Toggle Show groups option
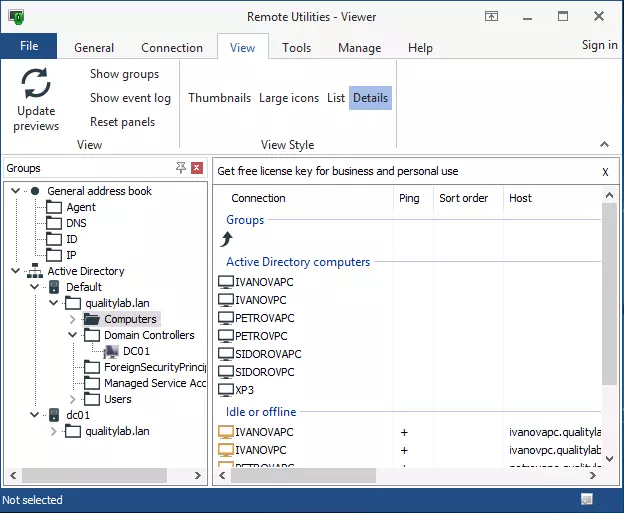624x513 pixels. click(x=124, y=74)
